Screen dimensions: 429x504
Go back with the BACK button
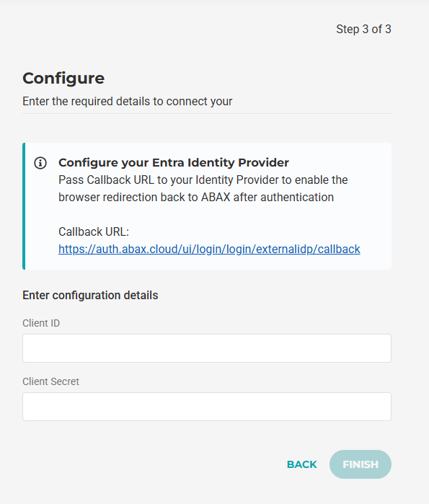coord(302,464)
